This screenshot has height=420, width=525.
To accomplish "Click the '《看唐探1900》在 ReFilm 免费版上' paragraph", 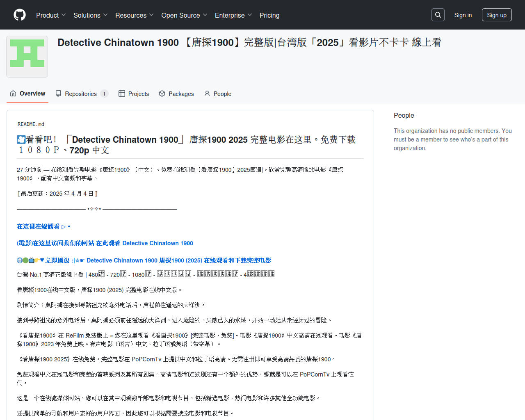I will click(189, 340).
